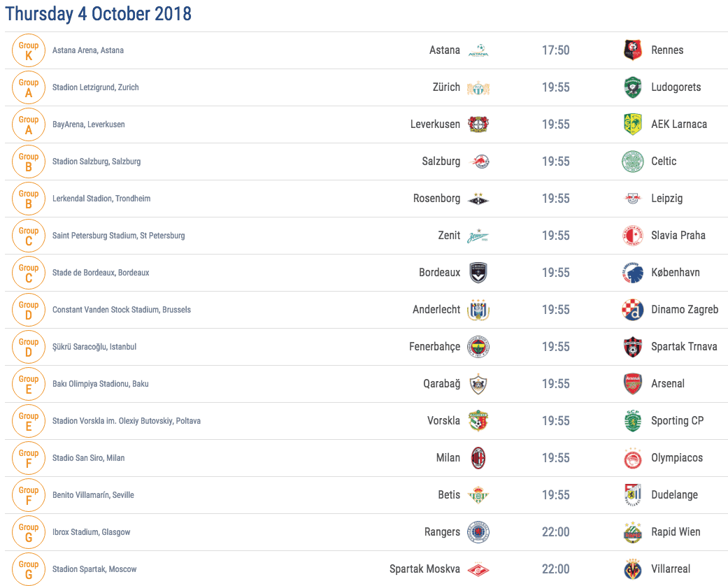This screenshot has width=728, height=586.
Task: Click the Fenerbahçe club crest
Action: point(478,347)
